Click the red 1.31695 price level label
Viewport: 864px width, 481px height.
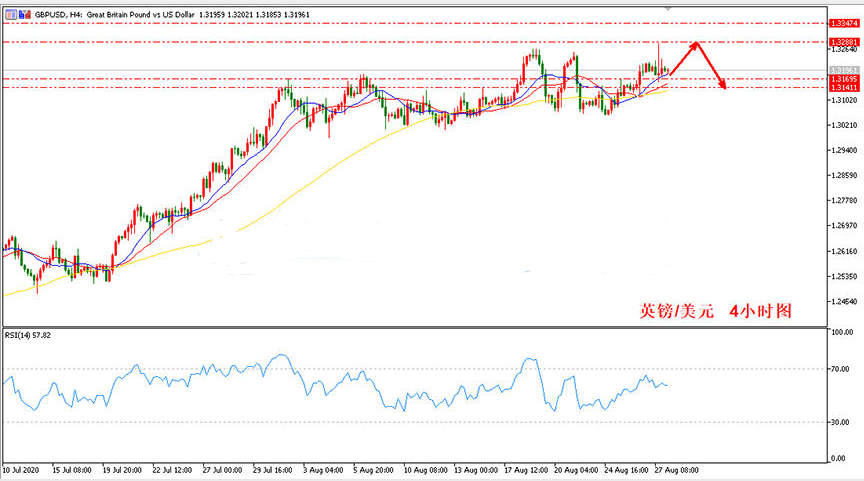tap(844, 79)
